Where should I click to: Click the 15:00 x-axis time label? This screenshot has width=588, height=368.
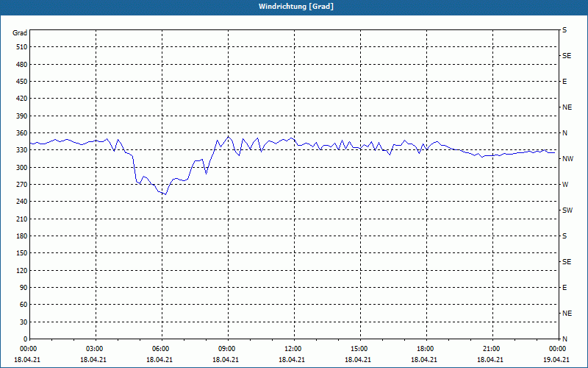[x=359, y=349]
